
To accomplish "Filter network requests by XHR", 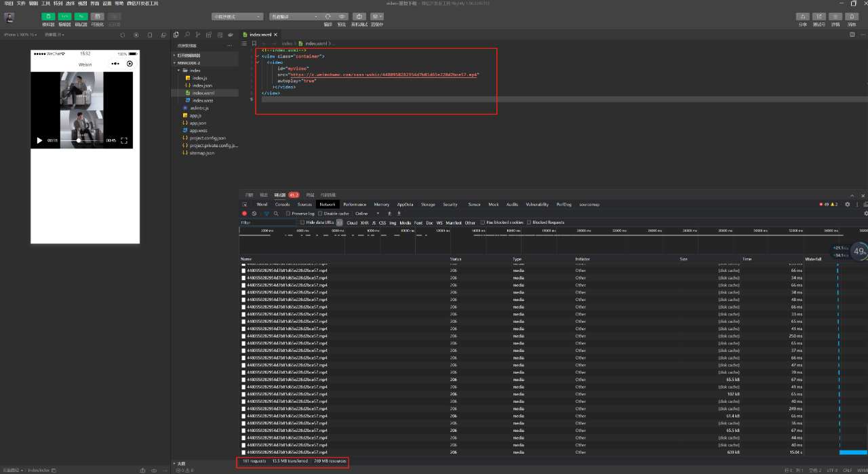I will tap(364, 222).
